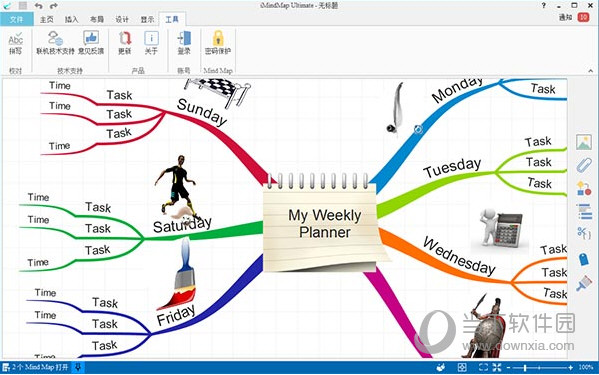The width and height of the screenshot is (599, 375).
Task: Switch to the 布局 tab
Action: coord(97,19)
